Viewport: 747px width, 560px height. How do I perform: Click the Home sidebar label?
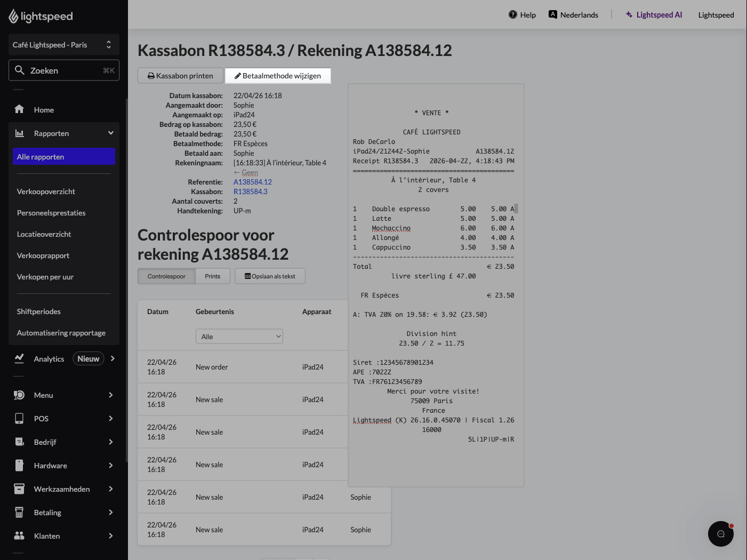44,110
